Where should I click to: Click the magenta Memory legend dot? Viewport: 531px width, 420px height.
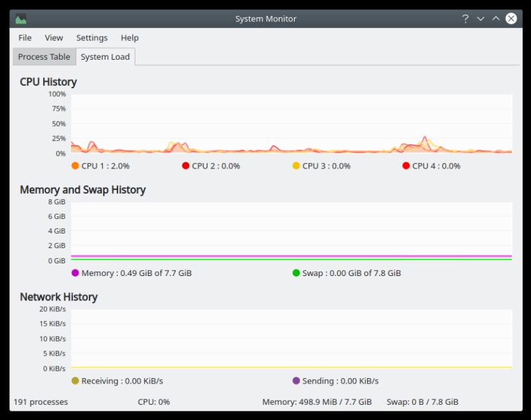(x=75, y=273)
